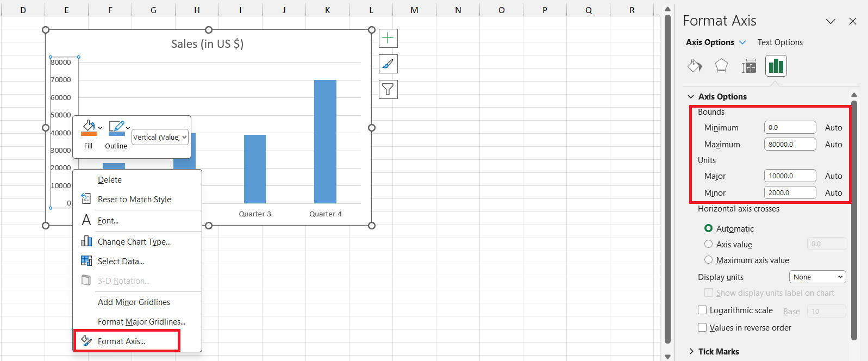This screenshot has height=361, width=868.
Task: Click the Maximum bound input field
Action: tap(790, 144)
